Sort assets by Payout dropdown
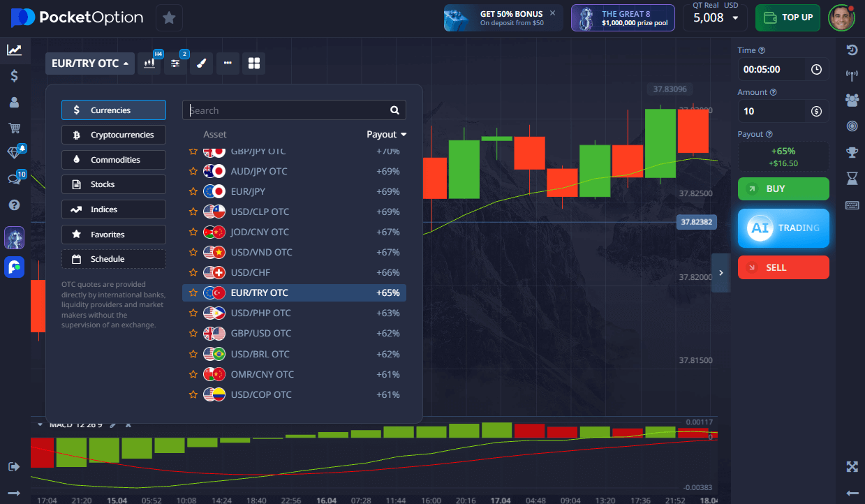 tap(386, 134)
